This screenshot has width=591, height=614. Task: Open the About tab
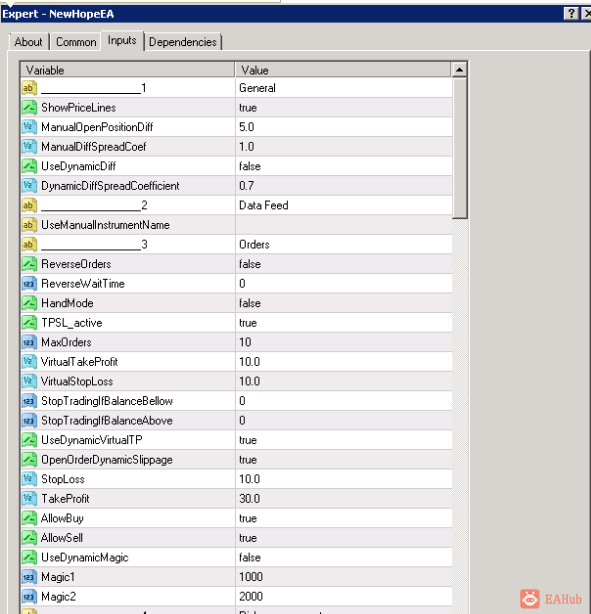(28, 42)
